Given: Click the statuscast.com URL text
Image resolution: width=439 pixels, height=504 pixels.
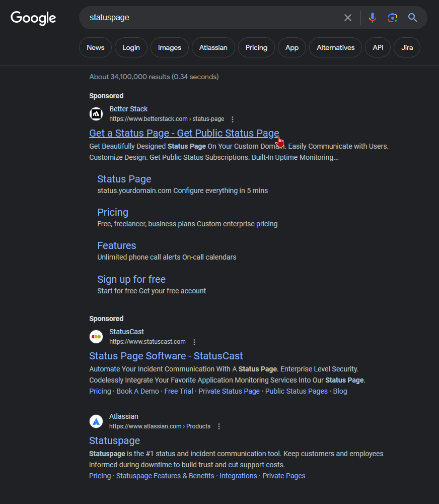Looking at the screenshot, I should (148, 342).
